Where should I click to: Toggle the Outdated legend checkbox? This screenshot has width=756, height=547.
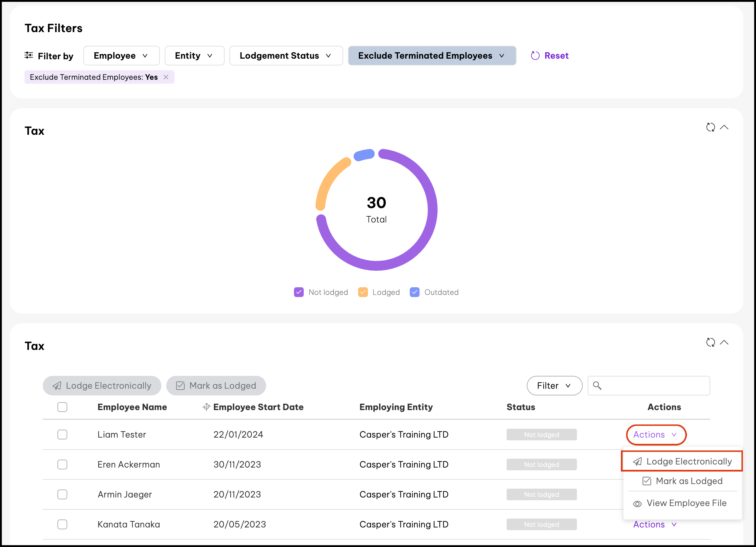(414, 292)
